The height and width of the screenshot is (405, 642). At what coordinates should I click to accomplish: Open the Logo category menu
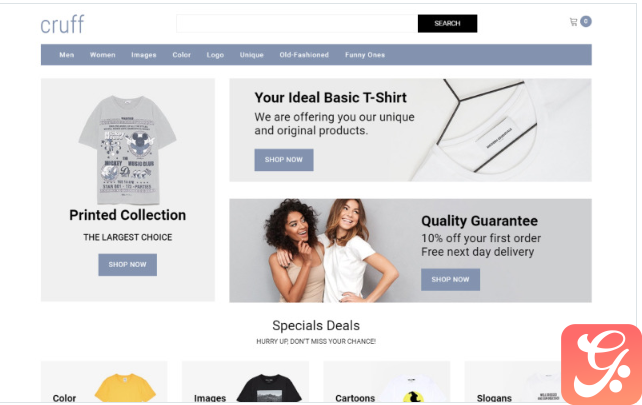click(215, 55)
